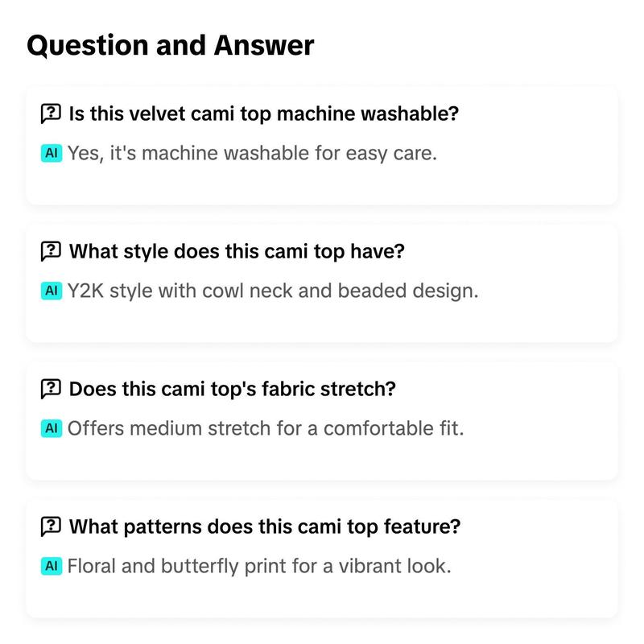The width and height of the screenshot is (644, 644).
Task: Click the AI badge before 'Floral and butterfly print'
Action: pyautogui.click(x=52, y=566)
